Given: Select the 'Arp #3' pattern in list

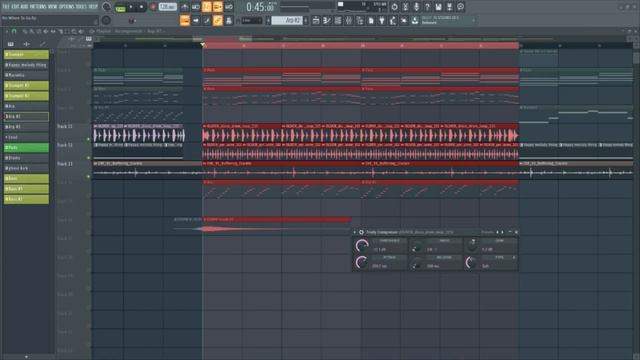Looking at the screenshot, I should pyautogui.click(x=26, y=127).
